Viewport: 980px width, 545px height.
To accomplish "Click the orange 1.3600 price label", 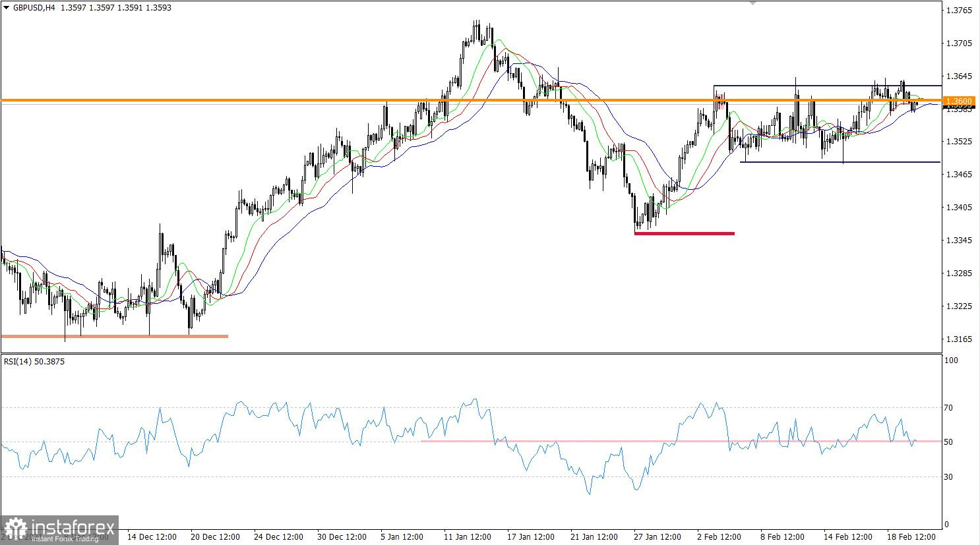I will (x=958, y=101).
